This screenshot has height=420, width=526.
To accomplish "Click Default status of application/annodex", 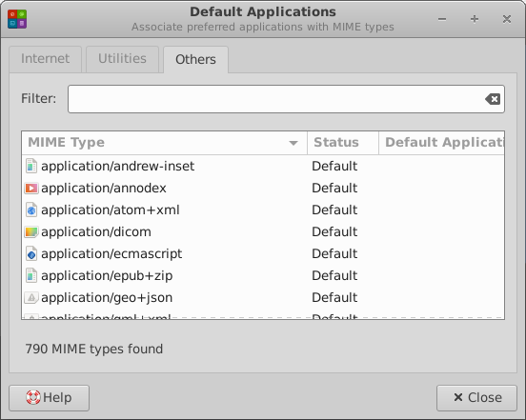I will point(334,188).
